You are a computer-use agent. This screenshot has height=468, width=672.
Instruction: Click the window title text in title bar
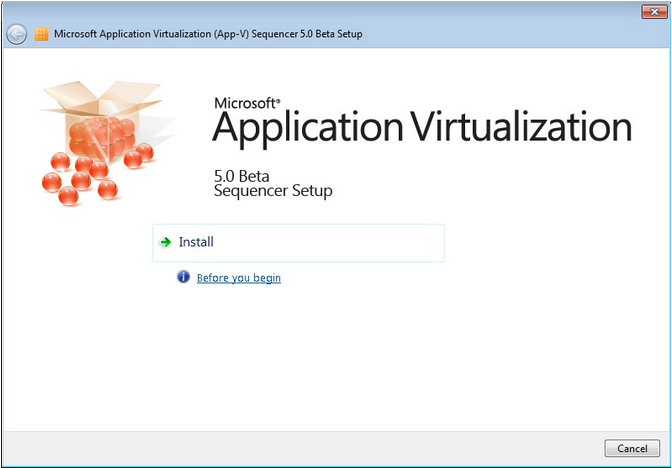(x=208, y=34)
